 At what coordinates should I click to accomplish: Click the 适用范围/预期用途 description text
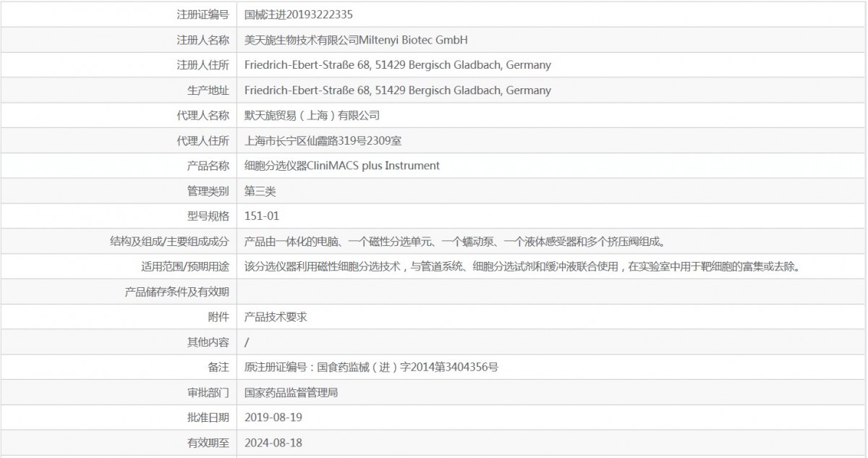pos(521,266)
